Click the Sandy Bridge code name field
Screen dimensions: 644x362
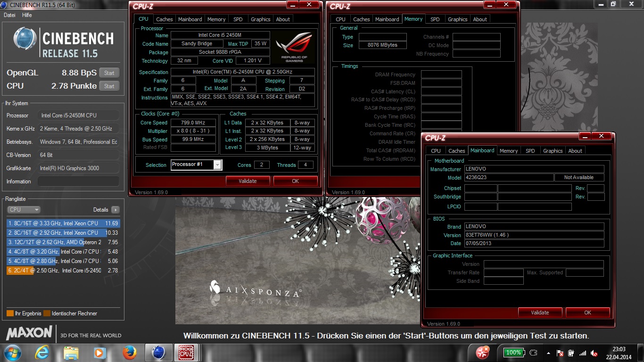tap(197, 44)
